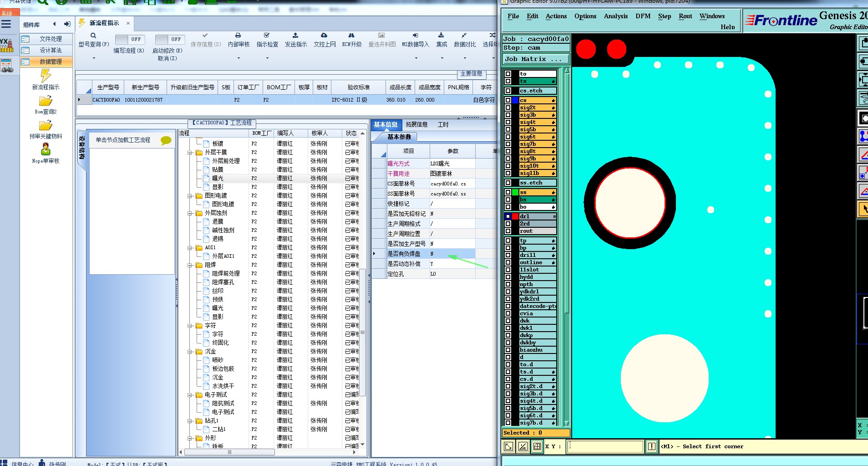Toggle the 编写流程 OFF switch
868x466 pixels.
click(129, 40)
